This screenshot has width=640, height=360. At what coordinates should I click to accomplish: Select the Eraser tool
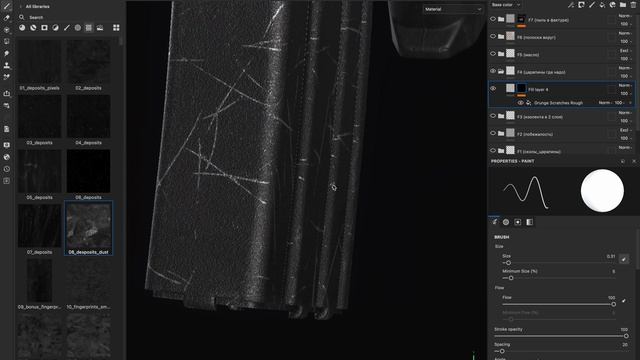(7, 18)
